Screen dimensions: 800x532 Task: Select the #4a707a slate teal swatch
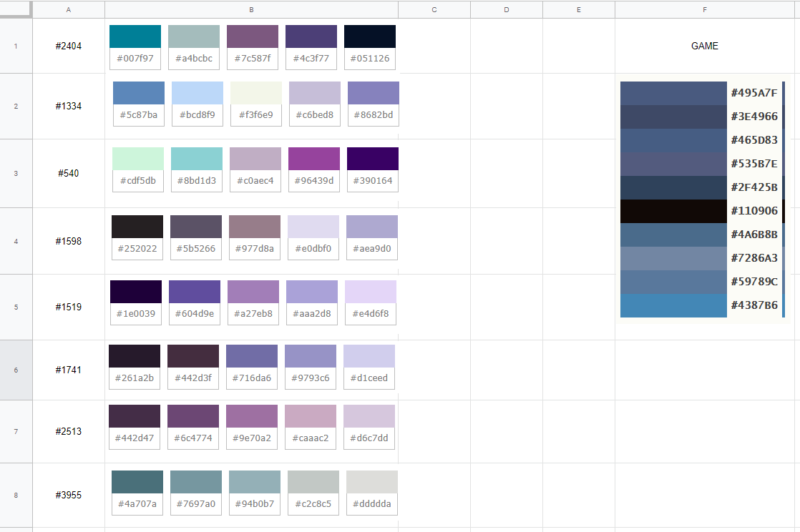click(x=137, y=482)
